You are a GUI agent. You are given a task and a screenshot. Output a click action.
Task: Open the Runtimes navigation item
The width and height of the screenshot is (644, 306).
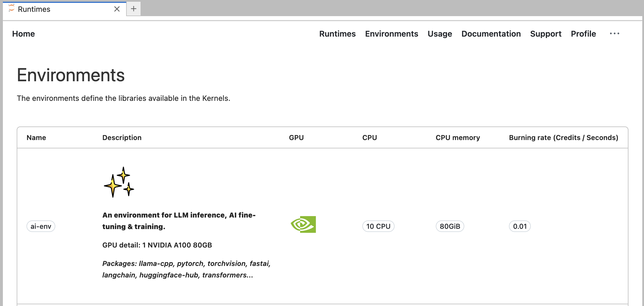click(337, 34)
